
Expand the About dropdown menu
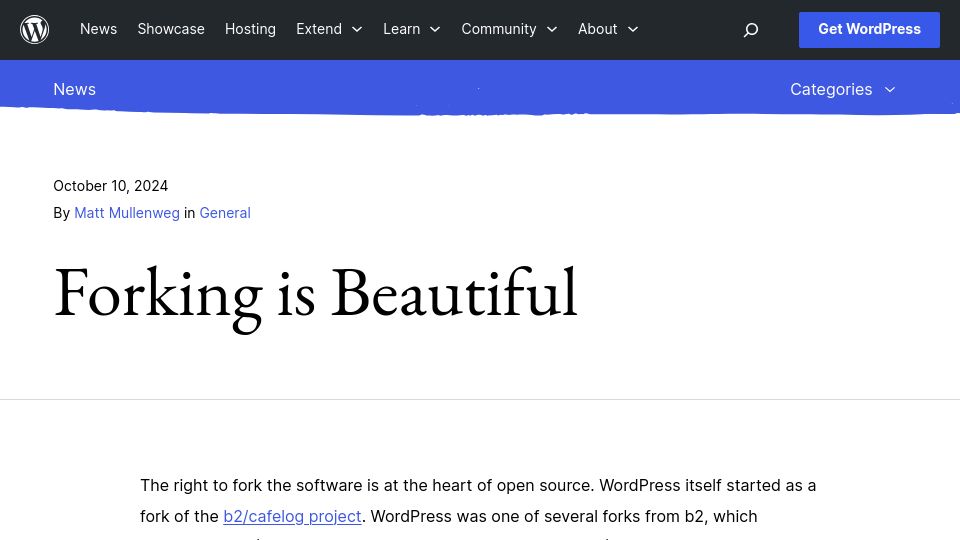(x=608, y=29)
